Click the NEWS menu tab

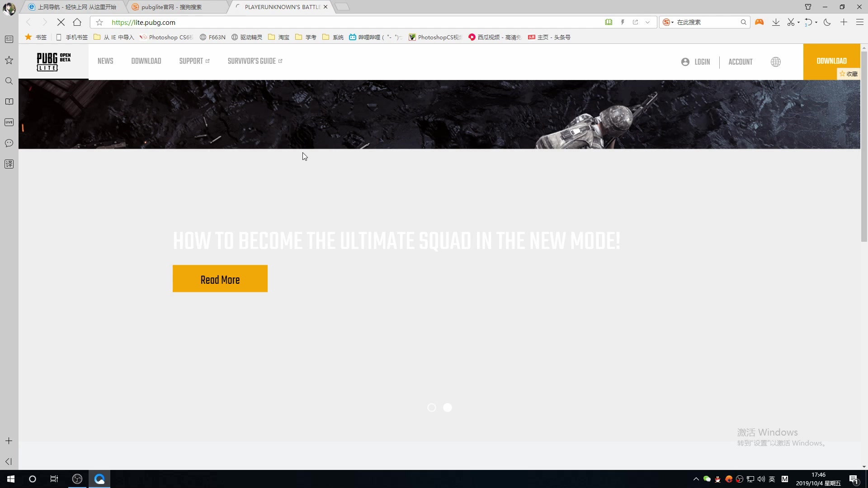(105, 61)
